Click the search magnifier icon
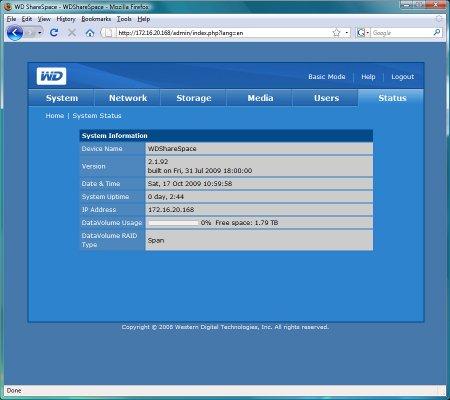The height and width of the screenshot is (400, 450). tap(437, 32)
